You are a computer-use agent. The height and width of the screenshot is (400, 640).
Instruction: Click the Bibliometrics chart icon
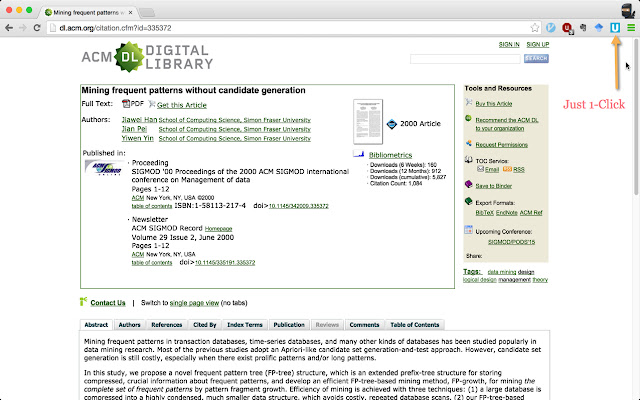point(358,154)
